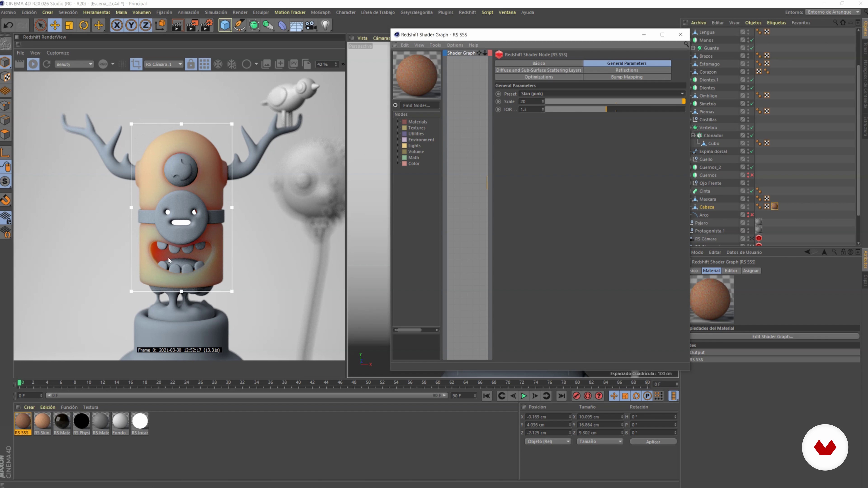Select the Scale tool icon

click(69, 25)
